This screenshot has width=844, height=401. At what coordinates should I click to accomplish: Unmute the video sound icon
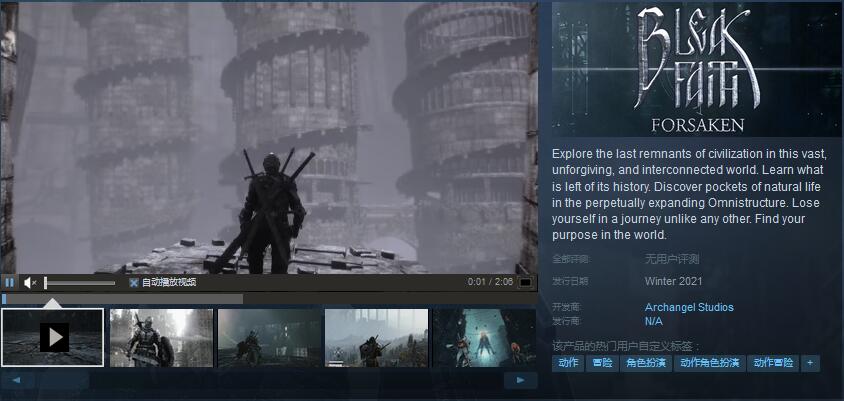point(30,282)
